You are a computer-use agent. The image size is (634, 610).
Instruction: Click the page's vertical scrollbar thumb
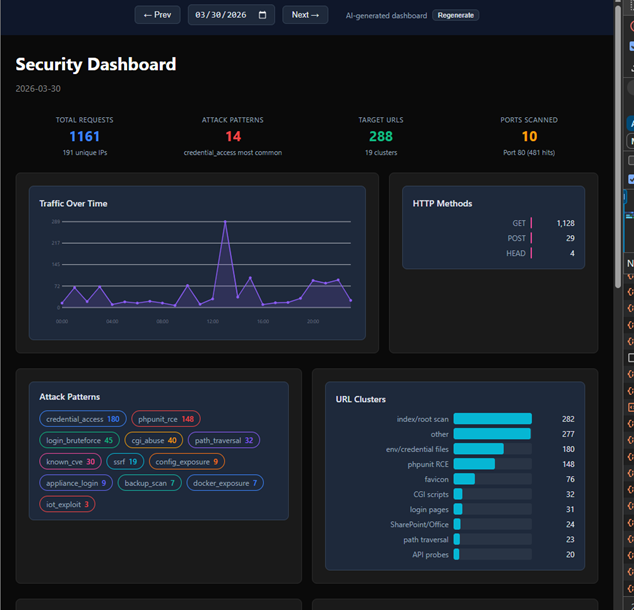617,146
